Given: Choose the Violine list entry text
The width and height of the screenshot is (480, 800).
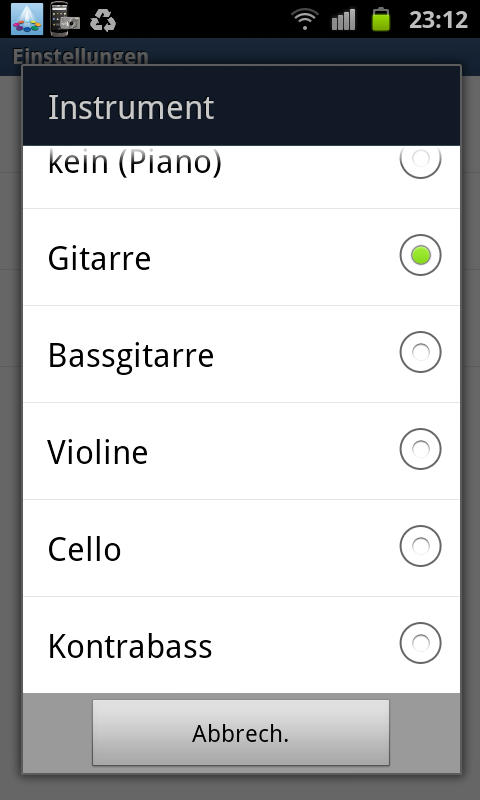Looking at the screenshot, I should coord(97,452).
